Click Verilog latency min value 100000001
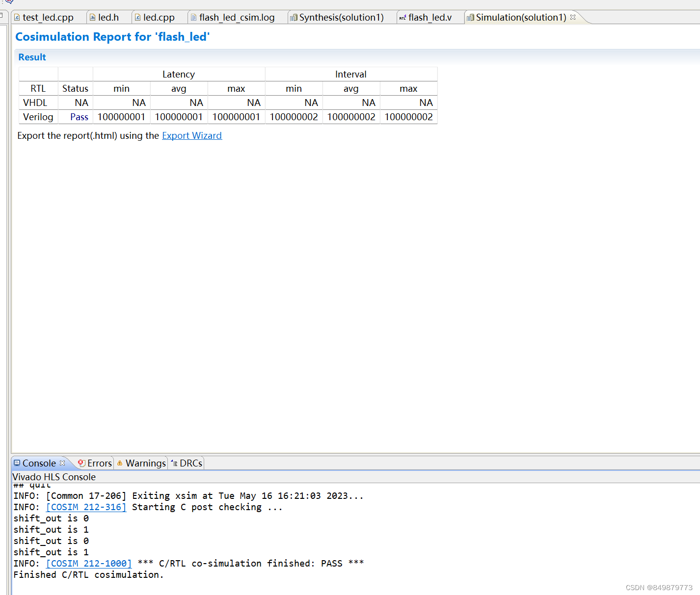Image resolution: width=700 pixels, height=595 pixels. pyautogui.click(x=121, y=117)
